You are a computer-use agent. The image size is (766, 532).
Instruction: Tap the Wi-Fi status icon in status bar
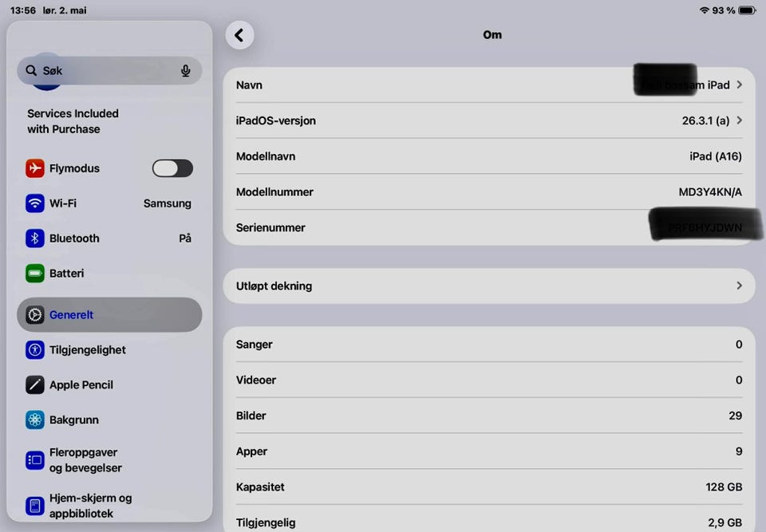(704, 10)
